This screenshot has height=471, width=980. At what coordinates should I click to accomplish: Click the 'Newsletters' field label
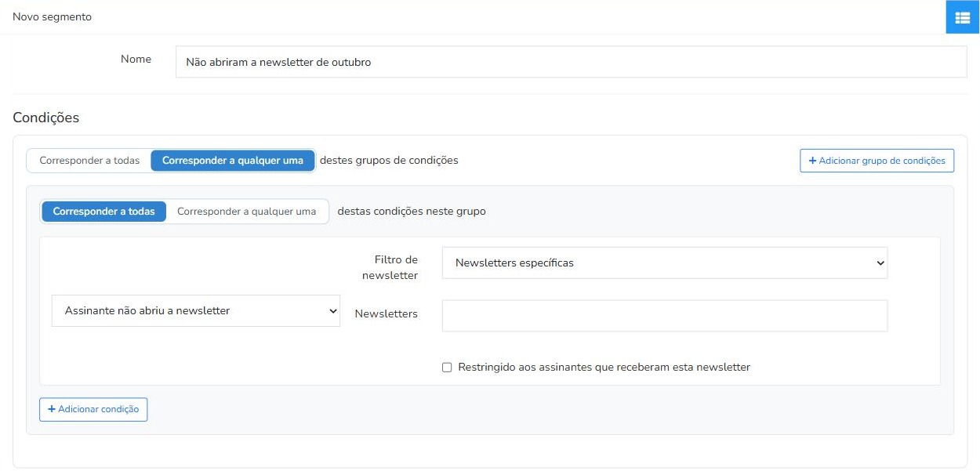pyautogui.click(x=387, y=313)
